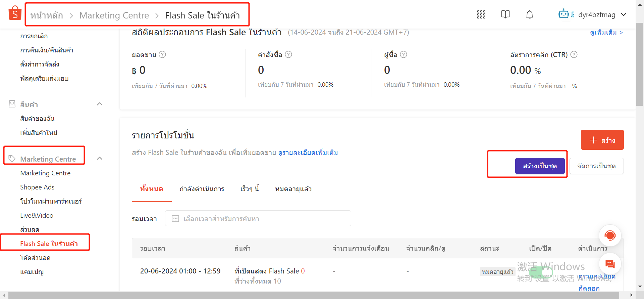Open the apps grid menu icon
This screenshot has width=644, height=299.
[x=481, y=14]
